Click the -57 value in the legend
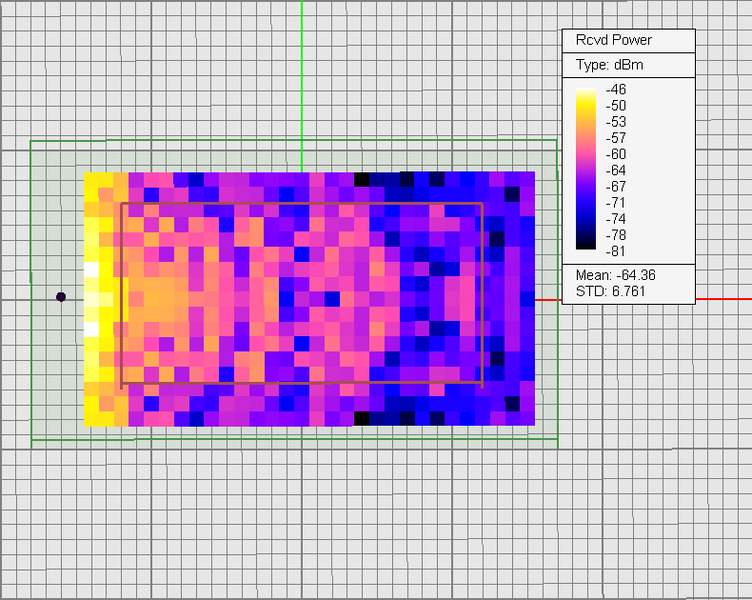752x600 pixels. pyautogui.click(x=616, y=138)
